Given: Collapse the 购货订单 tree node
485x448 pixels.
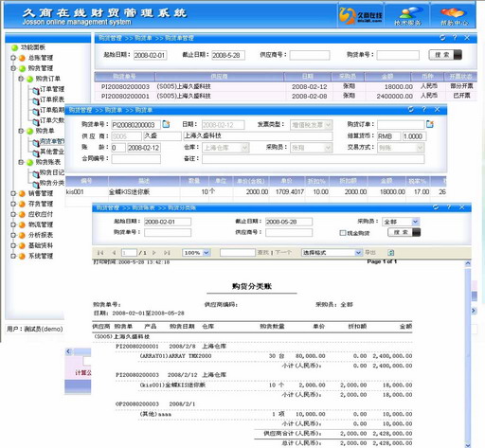Looking at the screenshot, I should [21, 79].
